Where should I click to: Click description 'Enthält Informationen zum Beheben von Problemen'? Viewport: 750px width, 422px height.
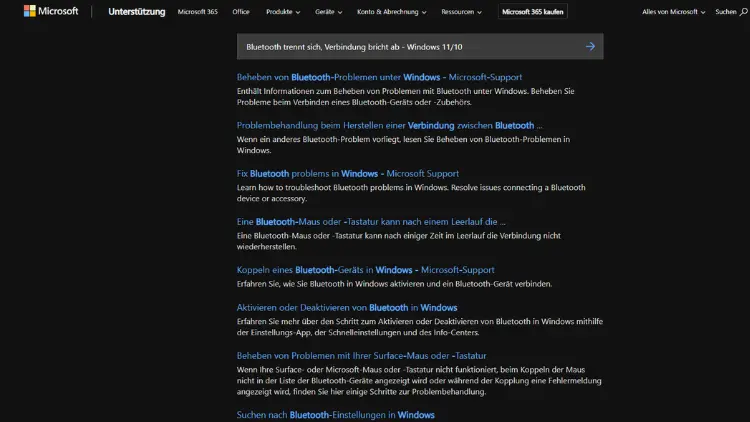pyautogui.click(x=405, y=97)
